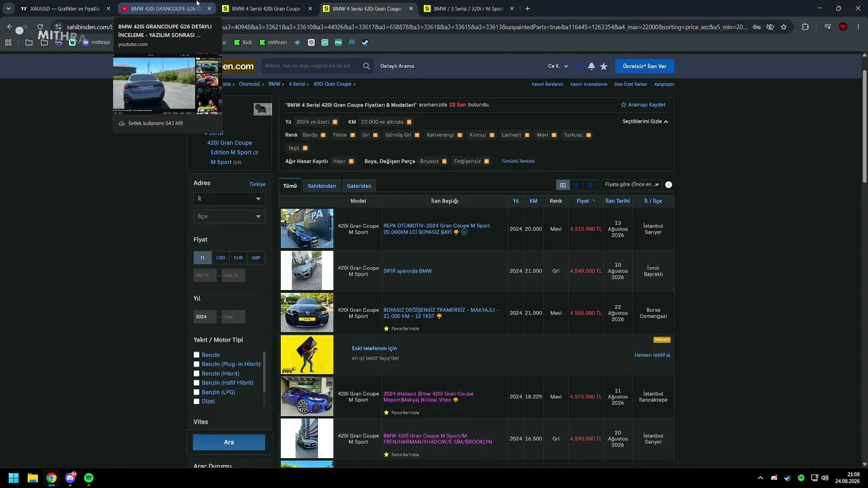Image resolution: width=868 pixels, height=488 pixels.
Task: Open notifications bell in site header
Action: (x=591, y=66)
